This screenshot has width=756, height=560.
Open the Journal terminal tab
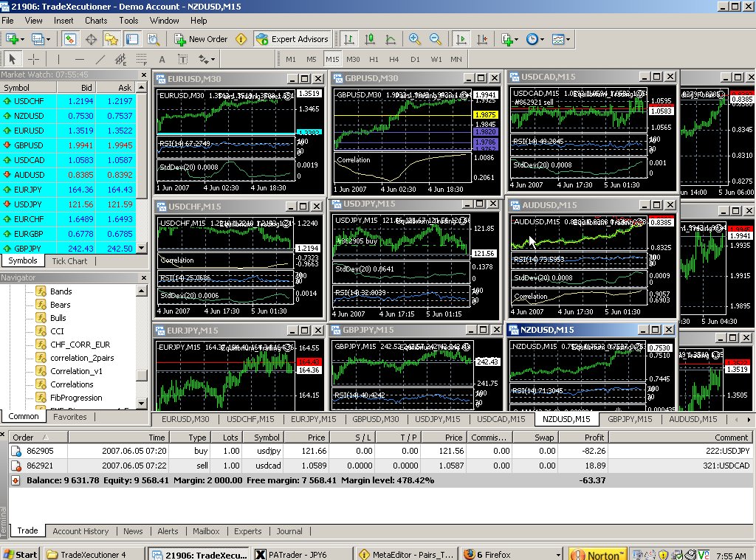(289, 531)
